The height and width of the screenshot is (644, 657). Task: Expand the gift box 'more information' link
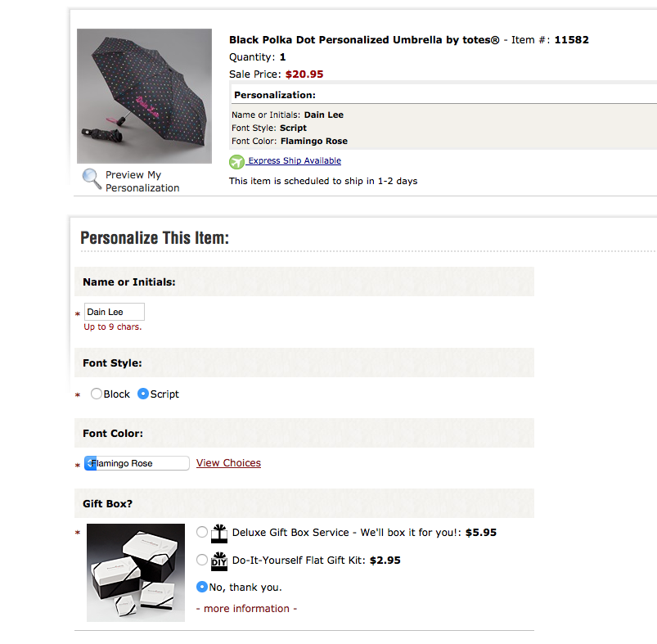246,609
